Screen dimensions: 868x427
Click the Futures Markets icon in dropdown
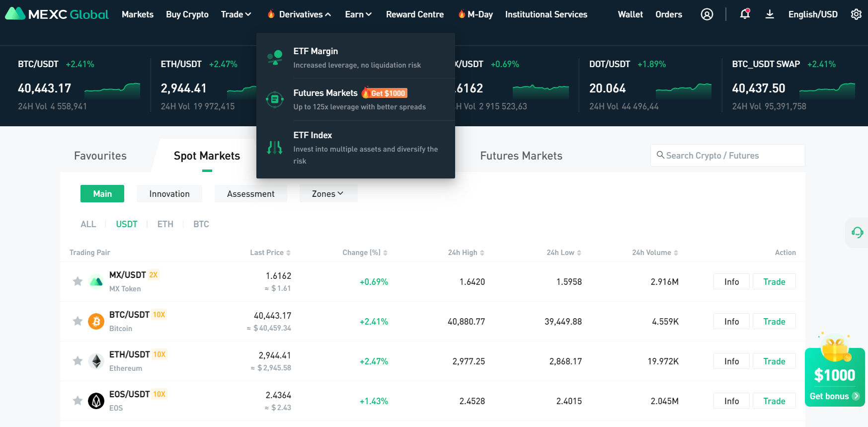coord(275,99)
